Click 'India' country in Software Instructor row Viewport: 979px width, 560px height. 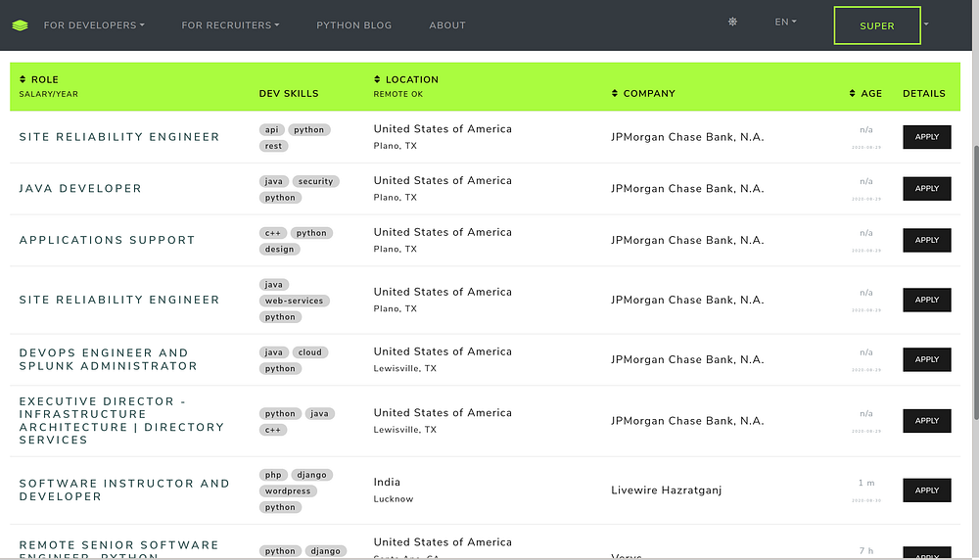(x=387, y=482)
